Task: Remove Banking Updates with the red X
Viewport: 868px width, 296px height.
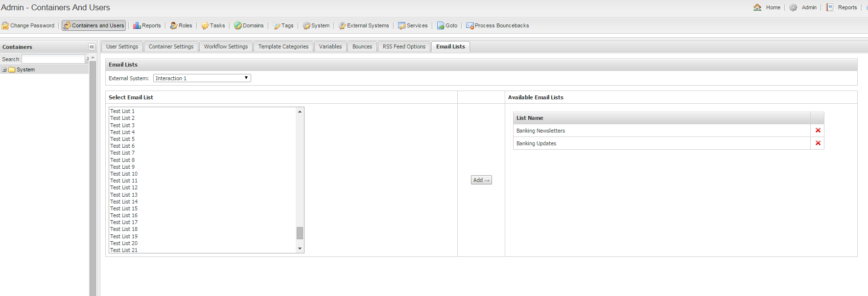Action: [x=818, y=143]
